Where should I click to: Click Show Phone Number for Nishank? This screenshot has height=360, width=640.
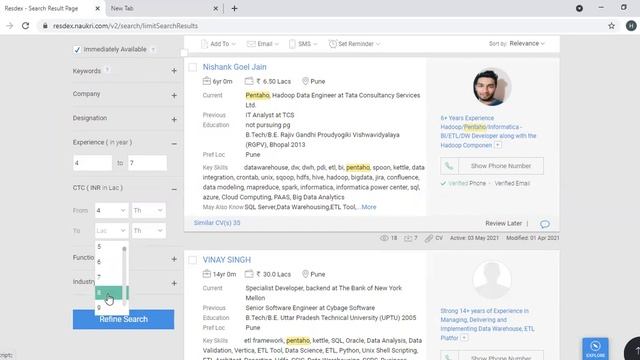click(501, 166)
